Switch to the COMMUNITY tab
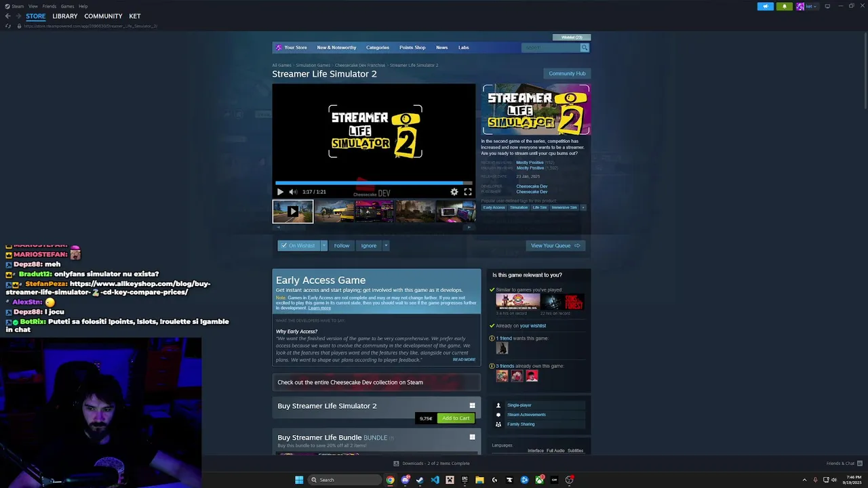Viewport: 868px width, 488px height. [103, 16]
